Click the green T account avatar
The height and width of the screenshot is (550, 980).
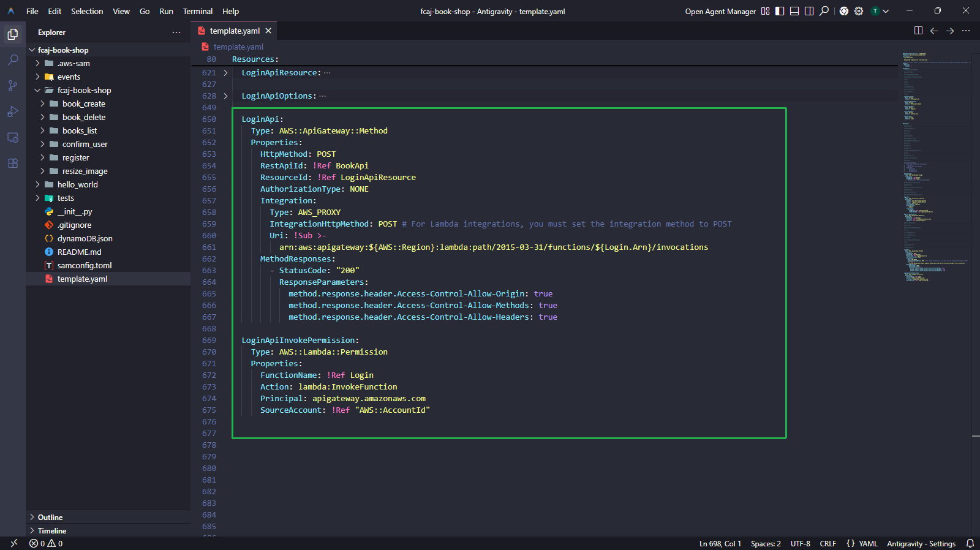(875, 11)
